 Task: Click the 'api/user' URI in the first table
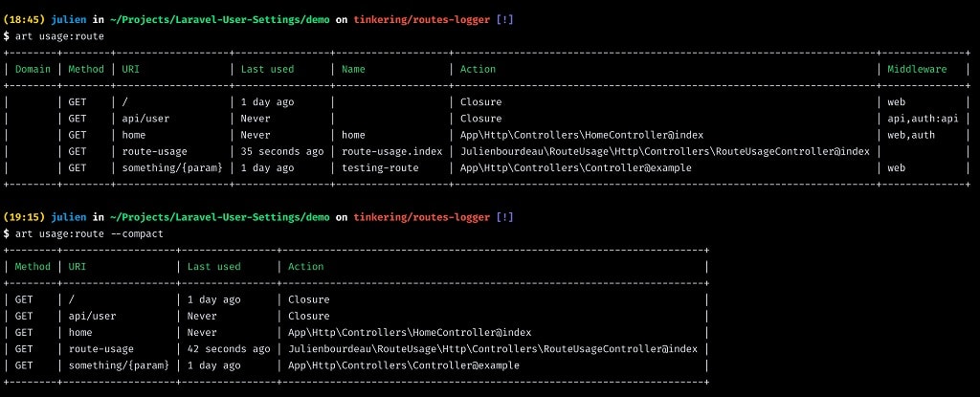tap(145, 119)
